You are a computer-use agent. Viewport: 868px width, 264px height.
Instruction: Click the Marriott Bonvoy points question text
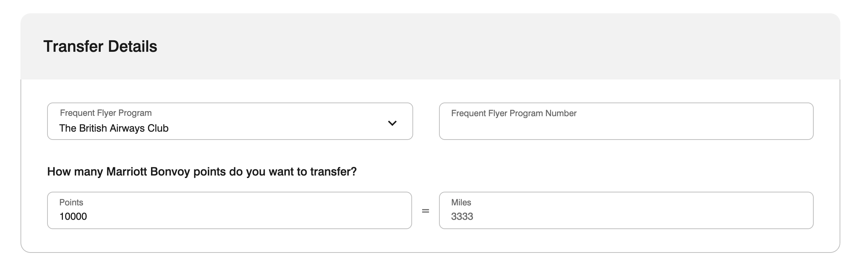[201, 172]
